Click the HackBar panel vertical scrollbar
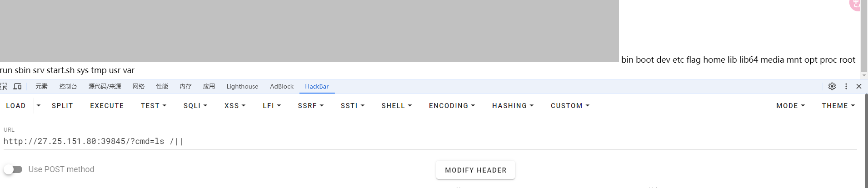 point(866,136)
